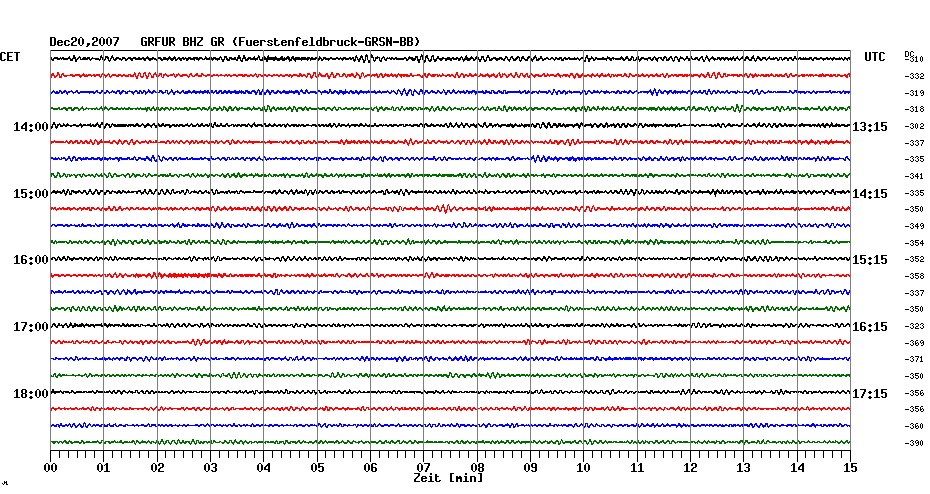Pick minute tick label '01' on axis
Screen dimensions: 930x494
pyautogui.click(x=104, y=468)
